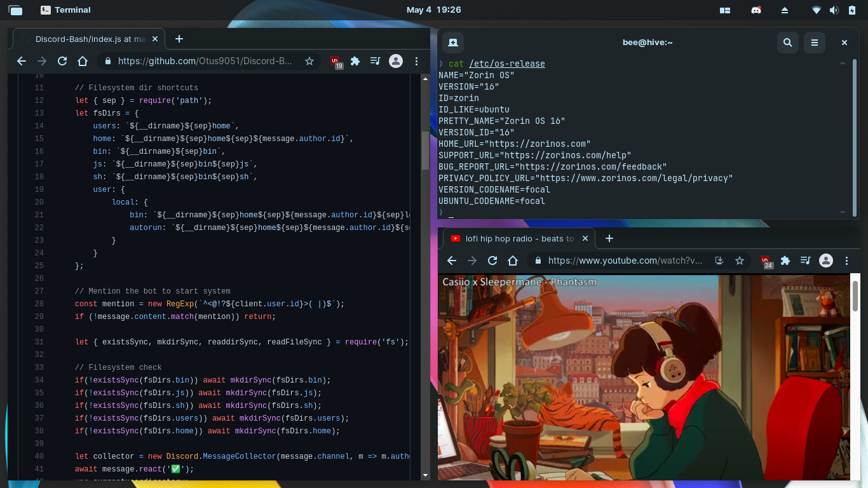Open profile avatar in YouTube browser window
The height and width of the screenshot is (488, 868).
pyautogui.click(x=826, y=261)
